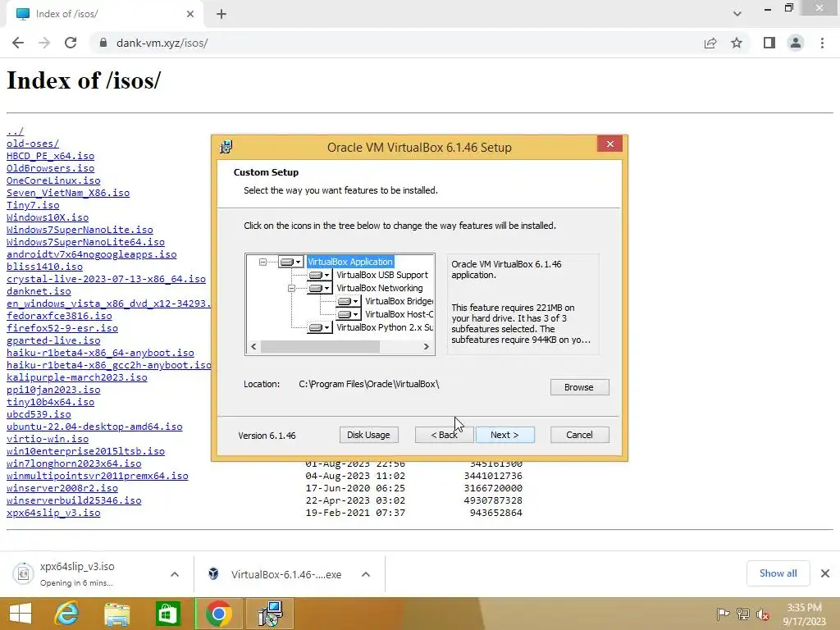Bookmark this page with the star icon
Screen dimensions: 840x630
(x=737, y=43)
